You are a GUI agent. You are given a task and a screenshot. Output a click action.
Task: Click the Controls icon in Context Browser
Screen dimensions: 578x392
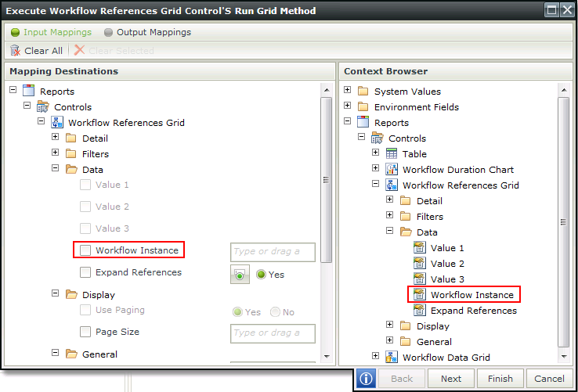coord(378,138)
